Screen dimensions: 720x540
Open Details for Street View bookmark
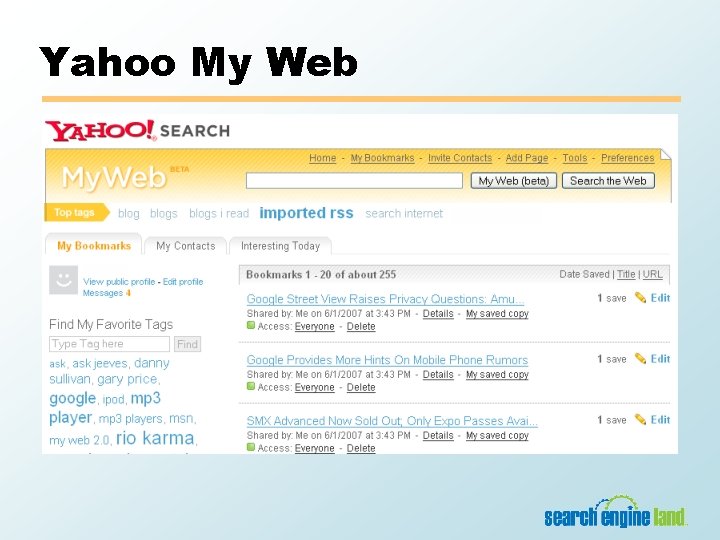pyautogui.click(x=438, y=314)
